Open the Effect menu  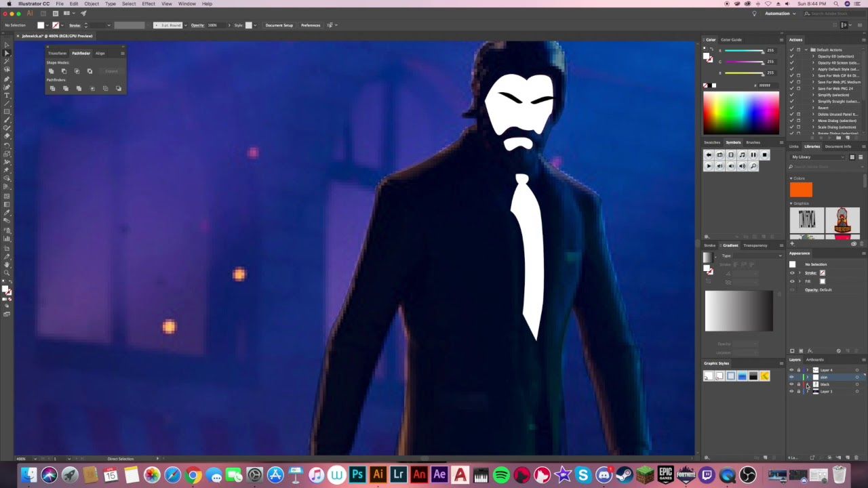pos(149,4)
